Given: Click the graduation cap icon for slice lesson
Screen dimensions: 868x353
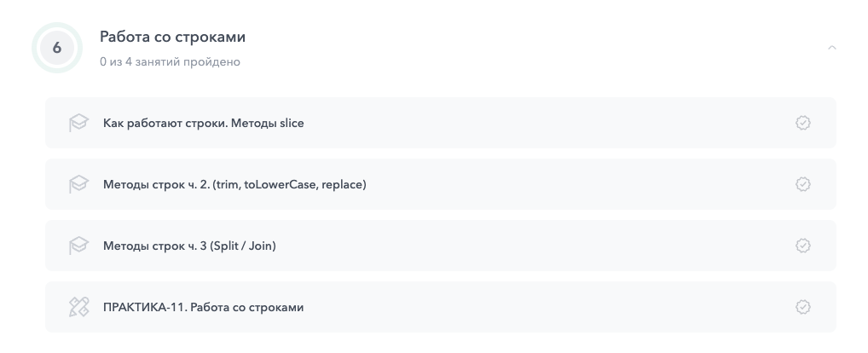Looking at the screenshot, I should [x=78, y=123].
